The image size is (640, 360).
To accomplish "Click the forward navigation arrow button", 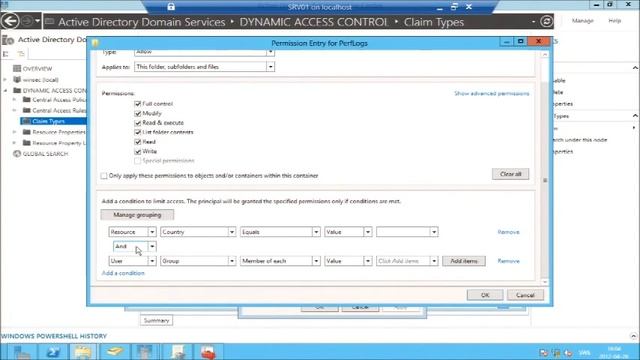I will coord(27,21).
